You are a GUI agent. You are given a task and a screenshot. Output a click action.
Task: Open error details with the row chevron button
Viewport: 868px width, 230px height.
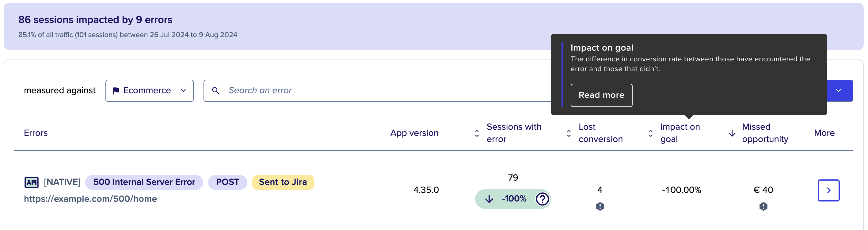[x=828, y=190]
